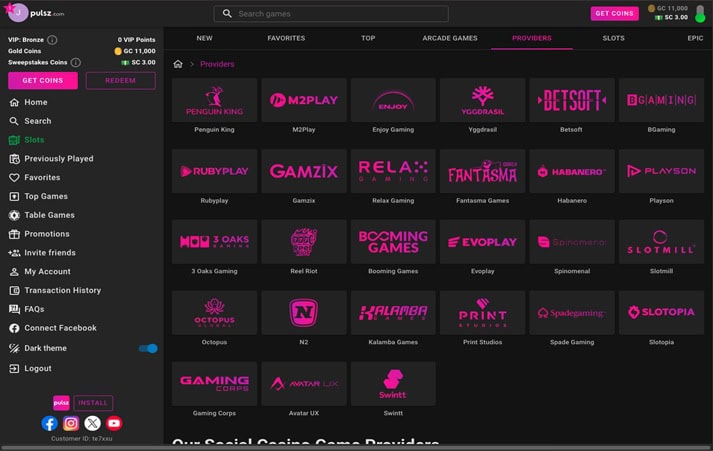Open the M2Play provider tile
Screen dimensions: 713x451
point(304,100)
